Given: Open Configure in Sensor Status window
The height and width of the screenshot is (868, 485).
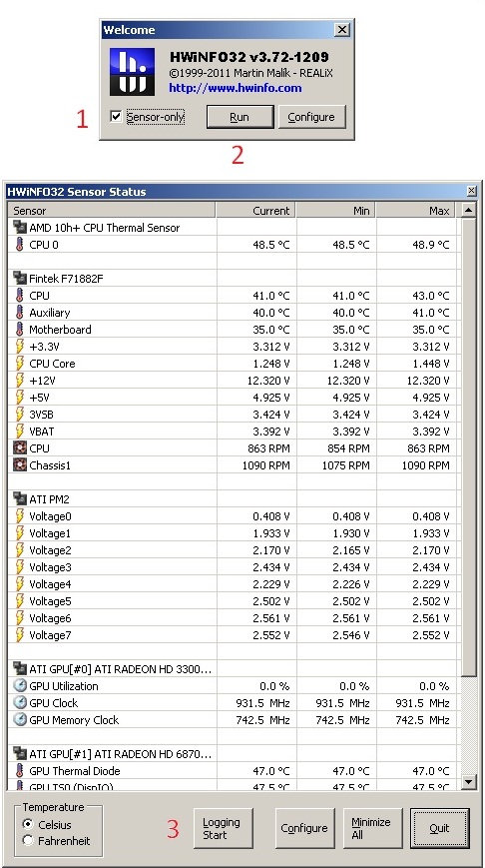Looking at the screenshot, I should pyautogui.click(x=304, y=828).
